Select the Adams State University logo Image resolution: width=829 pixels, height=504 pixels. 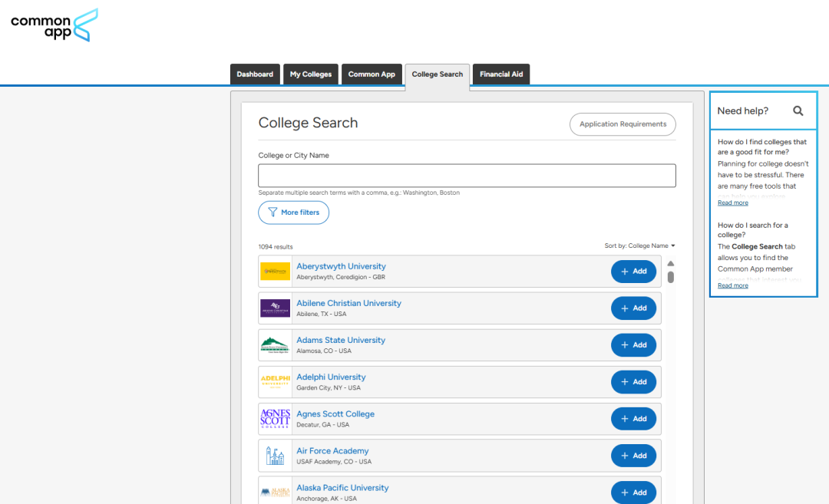(x=275, y=345)
